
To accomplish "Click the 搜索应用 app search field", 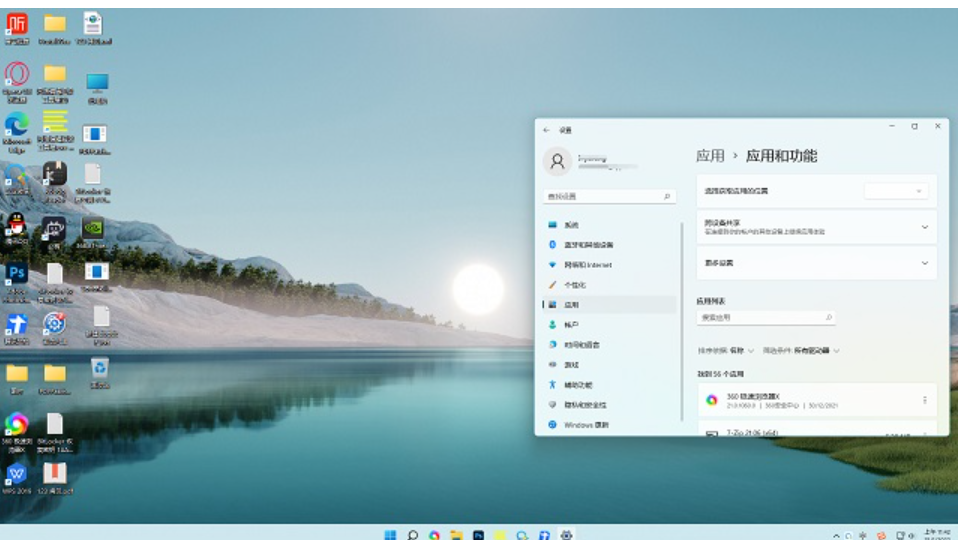I will (x=765, y=317).
